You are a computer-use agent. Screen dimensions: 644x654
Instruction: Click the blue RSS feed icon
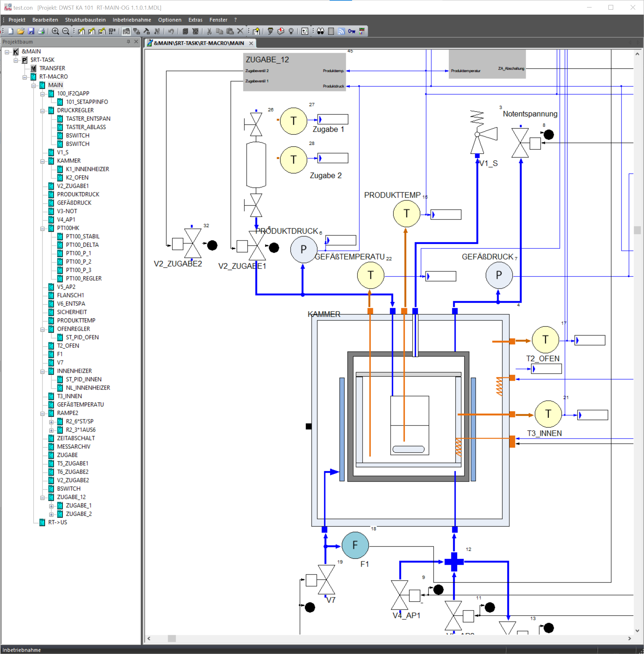tap(341, 31)
